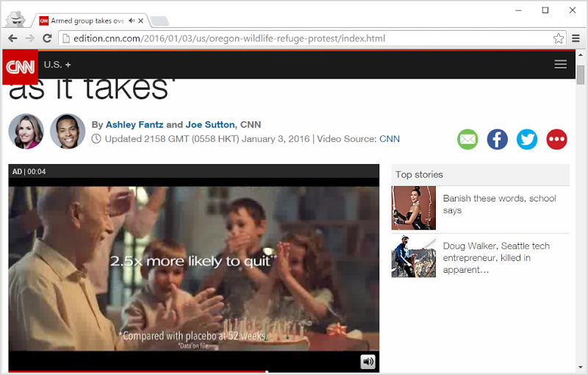Viewport: 588px width, 375px height.
Task: Share article on Twitter
Action: click(x=527, y=139)
